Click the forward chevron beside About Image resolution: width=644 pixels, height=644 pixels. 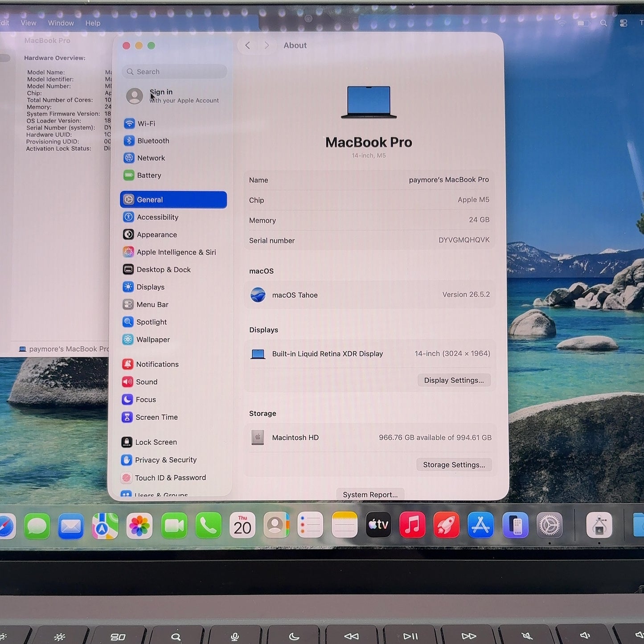pos(267,45)
